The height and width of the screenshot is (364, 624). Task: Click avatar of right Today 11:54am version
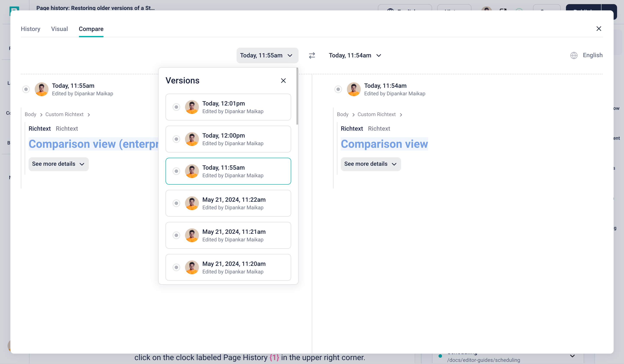(x=354, y=89)
